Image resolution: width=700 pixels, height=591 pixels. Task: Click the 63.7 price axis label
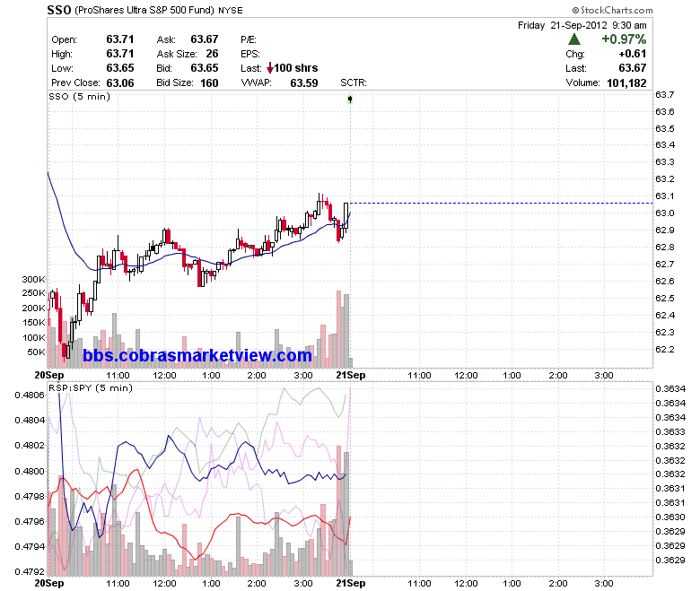(x=665, y=94)
